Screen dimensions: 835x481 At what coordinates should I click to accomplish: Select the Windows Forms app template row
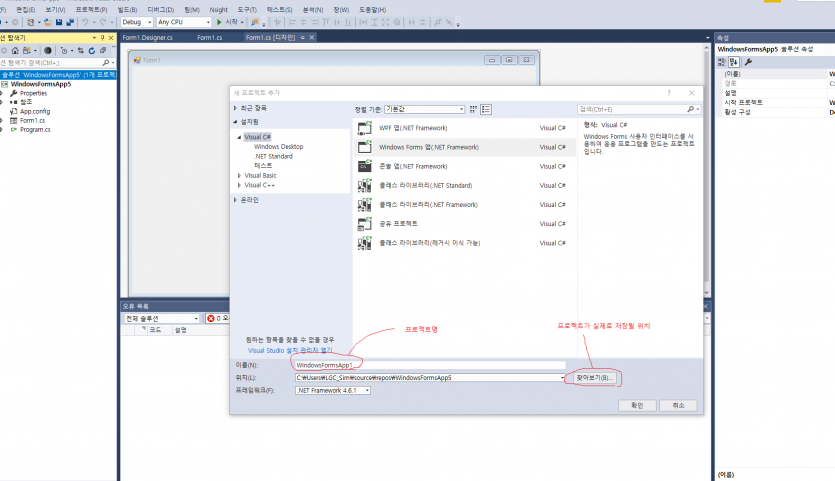(464, 147)
